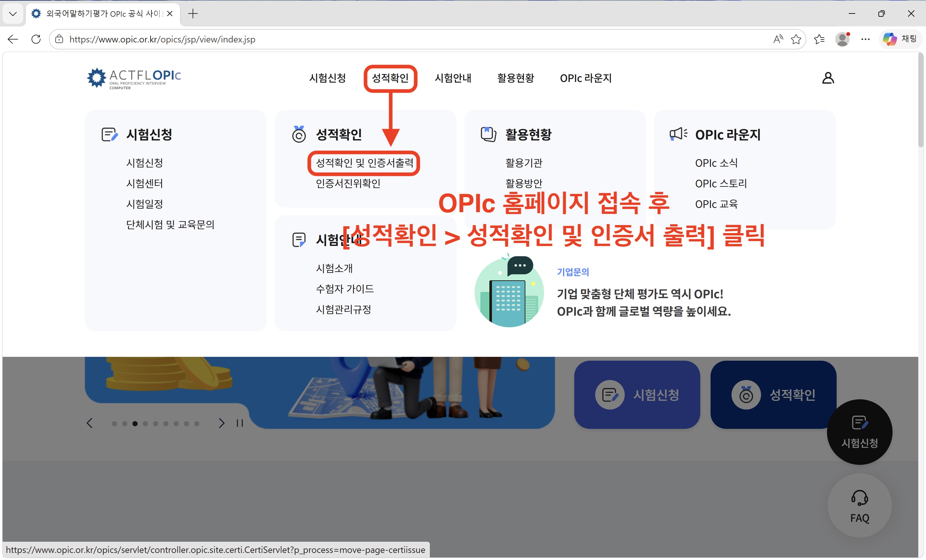Open 시험일정 link
The width and height of the screenshot is (926, 560).
[145, 204]
